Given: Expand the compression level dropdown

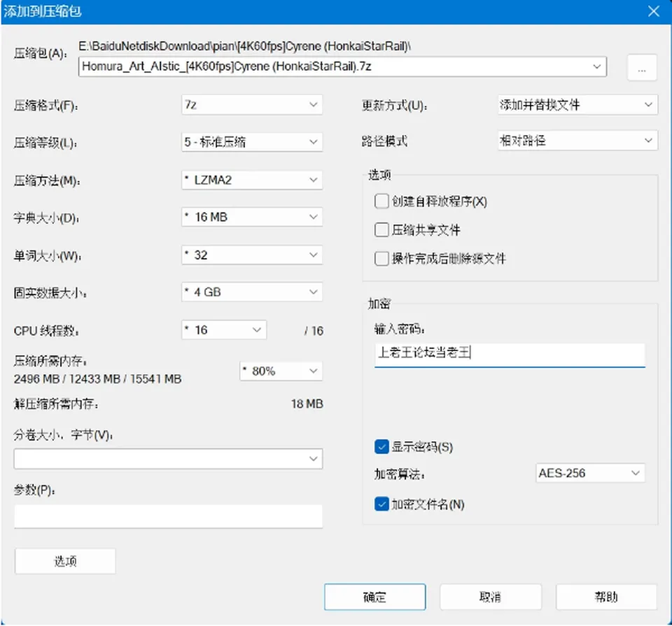Looking at the screenshot, I should click(252, 142).
